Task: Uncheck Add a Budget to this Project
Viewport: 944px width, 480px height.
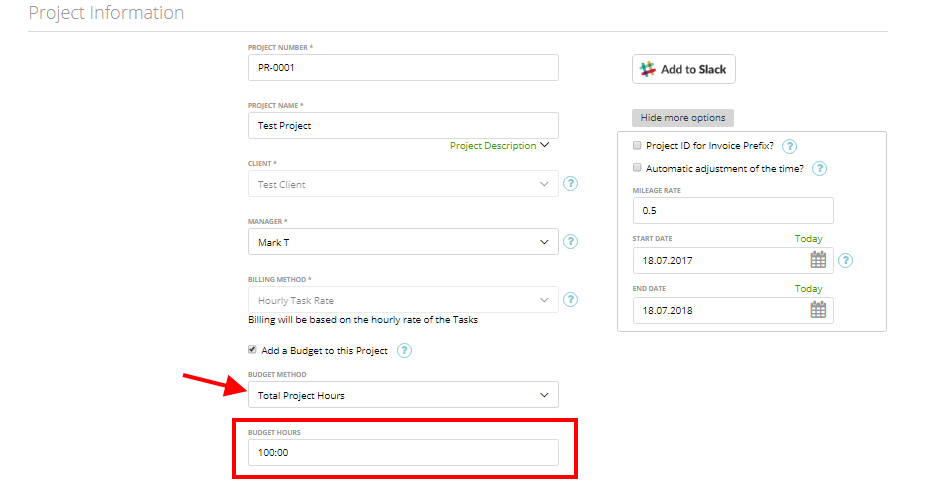Action: pos(252,349)
